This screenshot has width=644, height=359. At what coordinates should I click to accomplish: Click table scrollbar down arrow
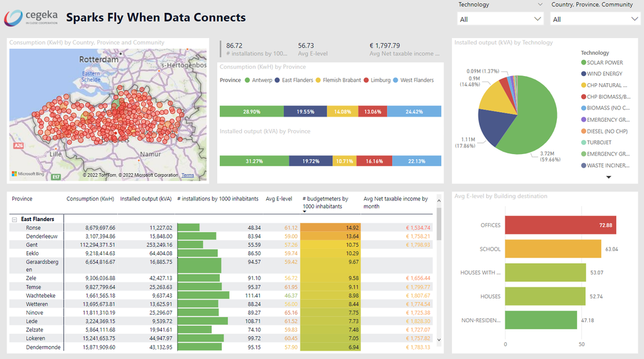point(439,340)
